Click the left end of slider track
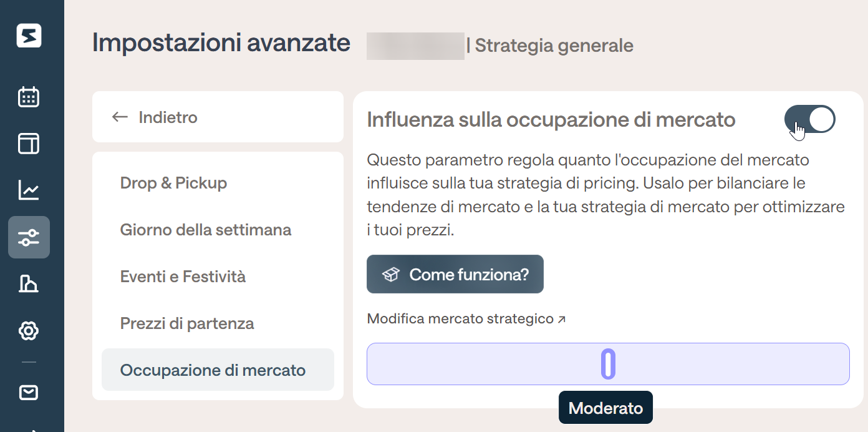 coord(374,364)
